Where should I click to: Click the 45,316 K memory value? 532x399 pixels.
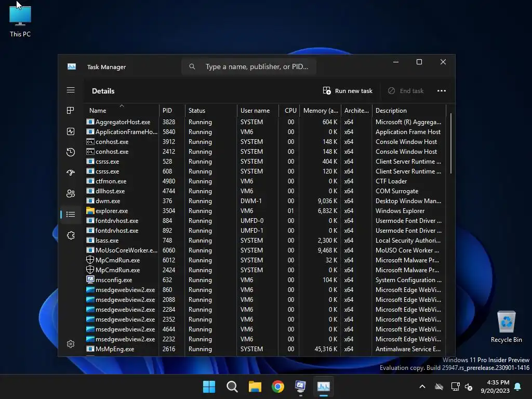pyautogui.click(x=326, y=349)
